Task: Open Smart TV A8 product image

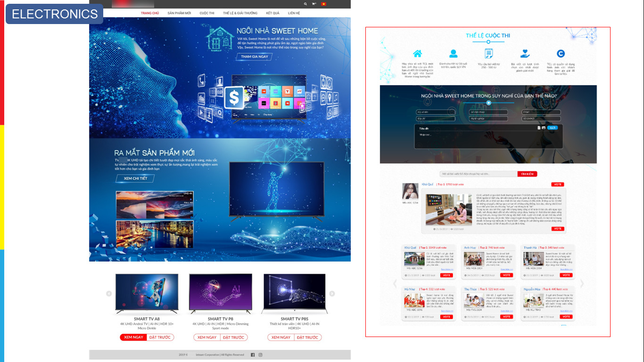Action: click(x=147, y=293)
